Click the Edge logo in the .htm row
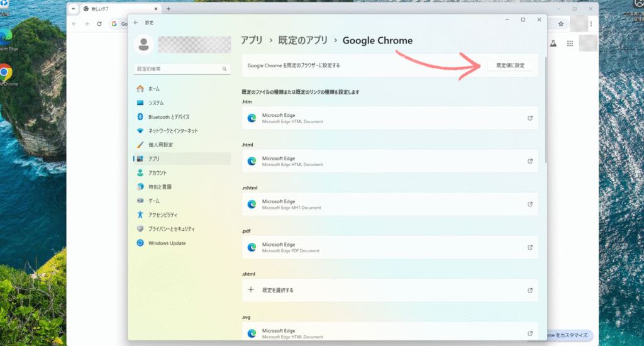Screen dimensions: 644x346 pyautogui.click(x=252, y=118)
